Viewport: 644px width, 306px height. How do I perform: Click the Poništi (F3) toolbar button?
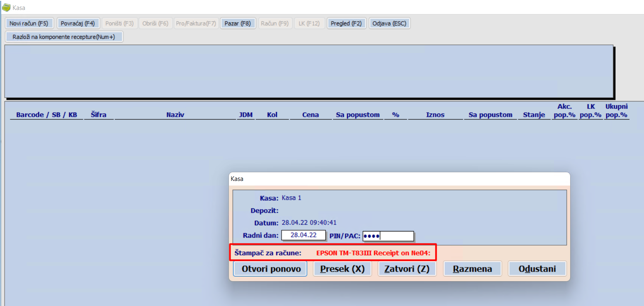coord(119,23)
